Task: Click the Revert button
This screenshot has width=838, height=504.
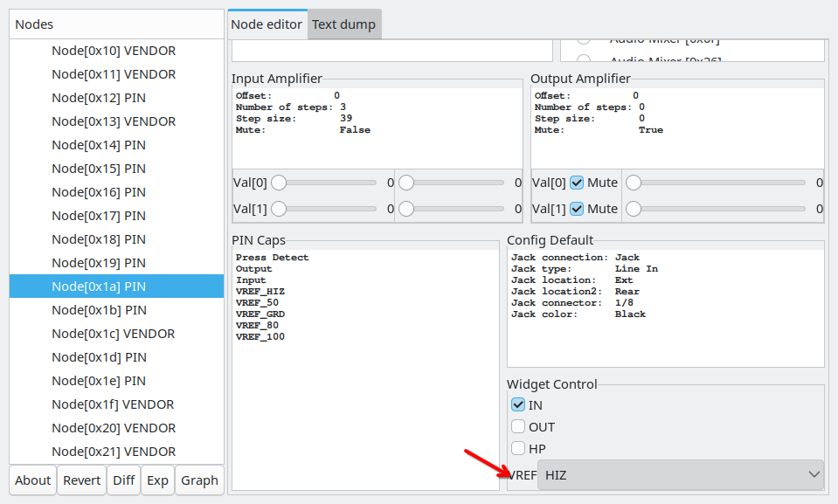Action: tap(82, 480)
